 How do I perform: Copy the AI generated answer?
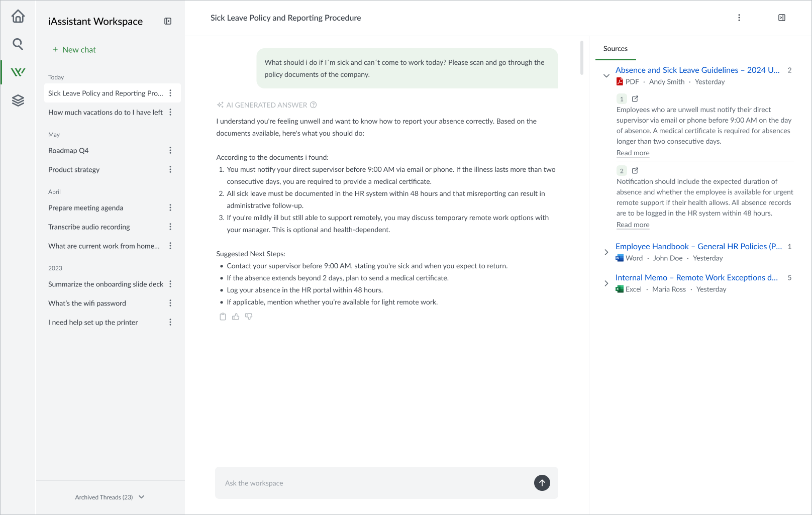click(x=223, y=317)
